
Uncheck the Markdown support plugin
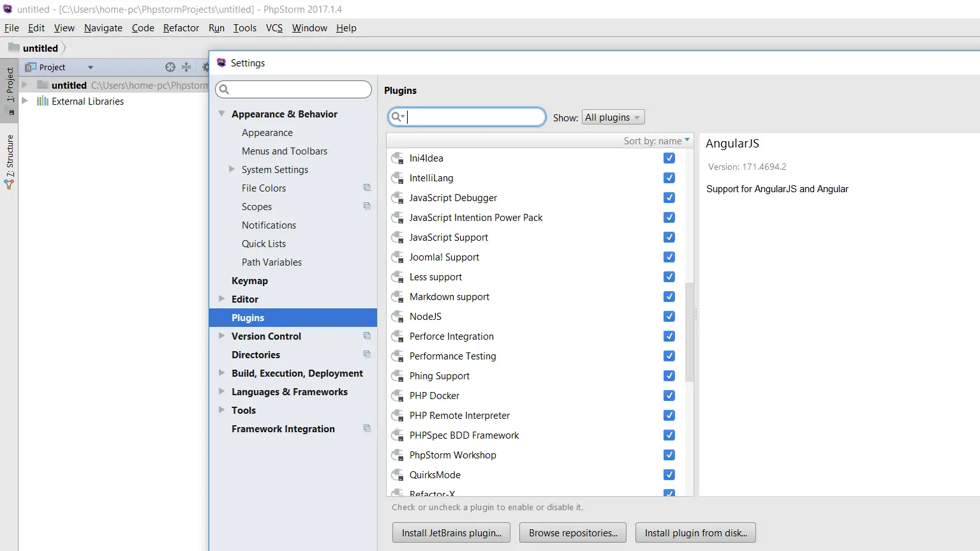pos(669,296)
